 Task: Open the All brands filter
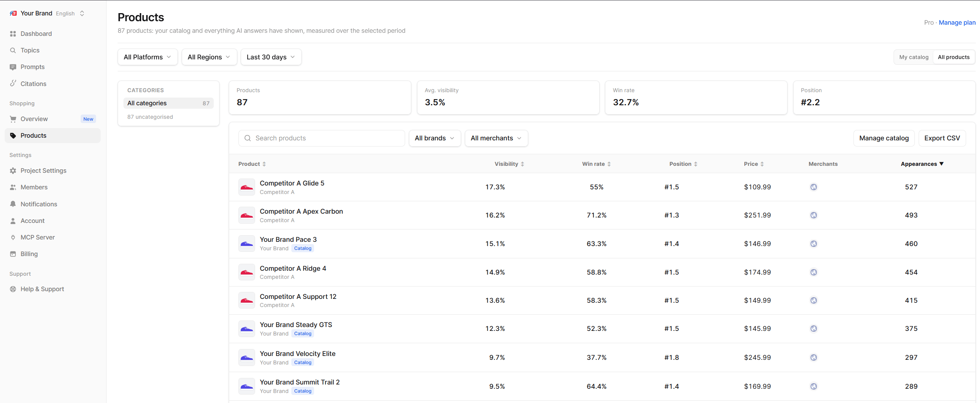coord(435,138)
